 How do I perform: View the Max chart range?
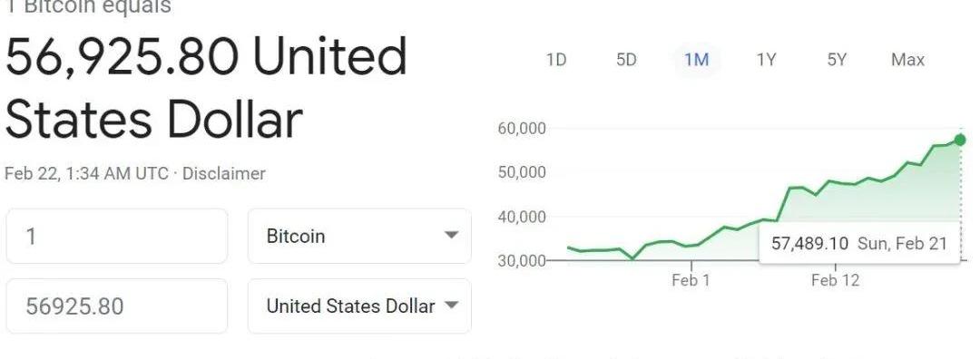pos(907,60)
